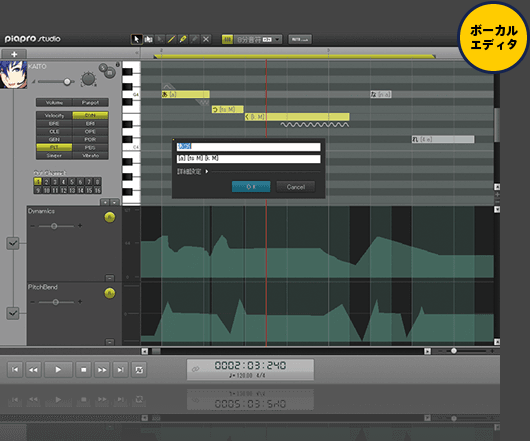Click the rewind transport button

(x=33, y=370)
